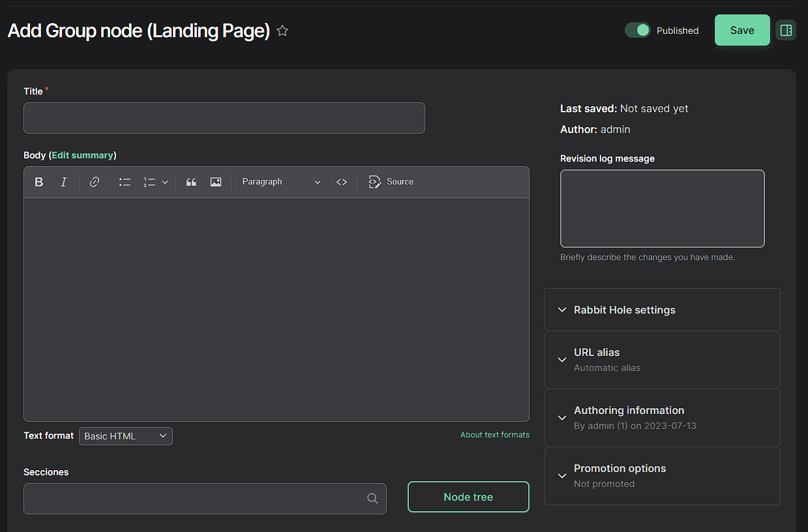Screen dimensions: 808x532
Task: Click the insert image icon
Action: (x=216, y=182)
